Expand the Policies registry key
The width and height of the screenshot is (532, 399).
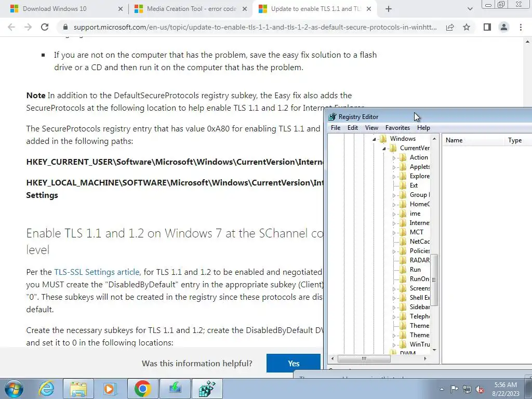pos(394,251)
